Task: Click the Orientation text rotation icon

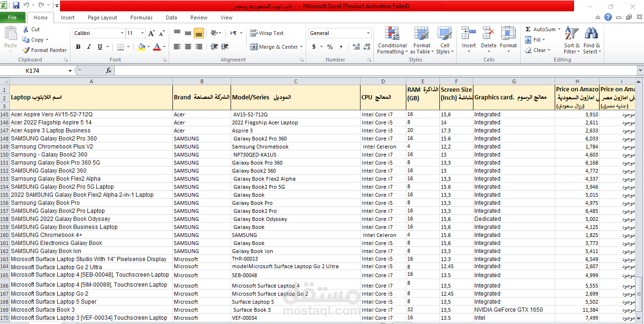Action: (215, 33)
